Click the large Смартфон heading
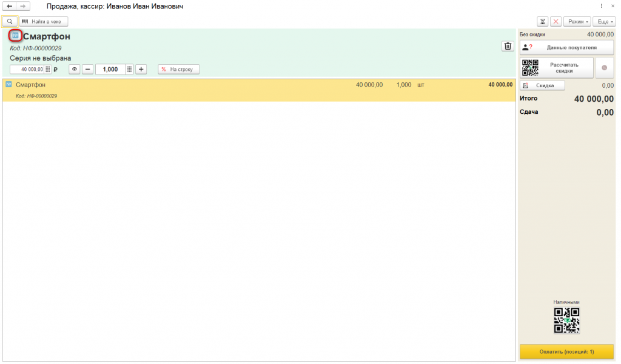 tap(46, 36)
